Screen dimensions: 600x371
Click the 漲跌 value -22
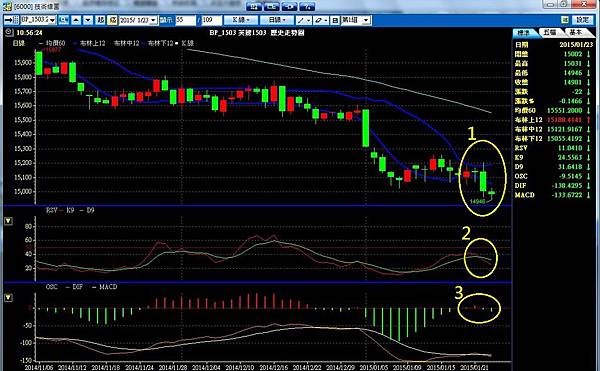[x=577, y=92]
